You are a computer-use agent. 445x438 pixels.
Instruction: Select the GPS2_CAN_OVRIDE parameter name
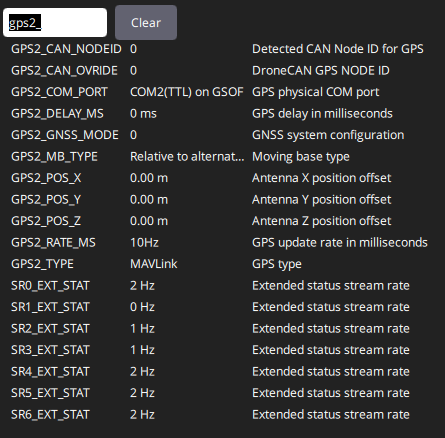pyautogui.click(x=64, y=71)
